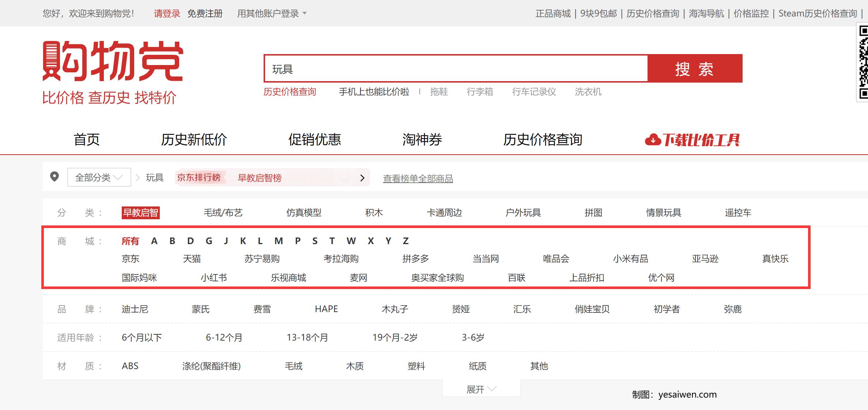Click the arrow next to 早教启智榜
The height and width of the screenshot is (410, 868).
point(362,178)
